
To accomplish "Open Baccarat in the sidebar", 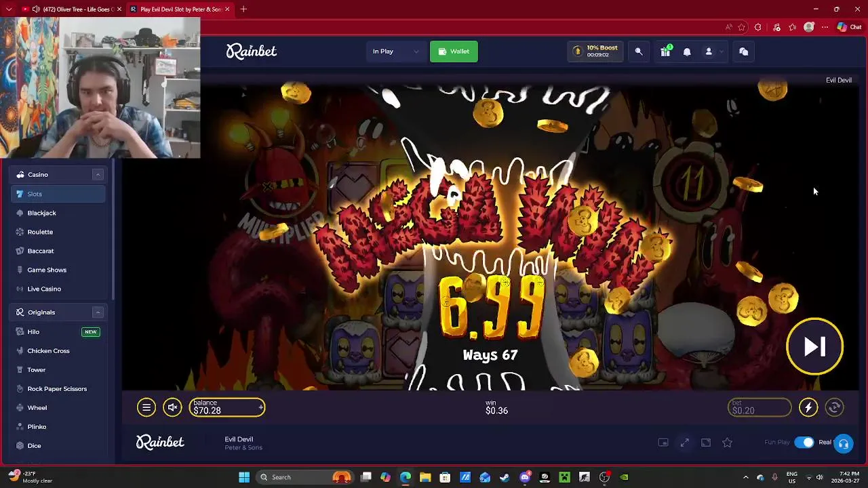I will click(x=58, y=251).
